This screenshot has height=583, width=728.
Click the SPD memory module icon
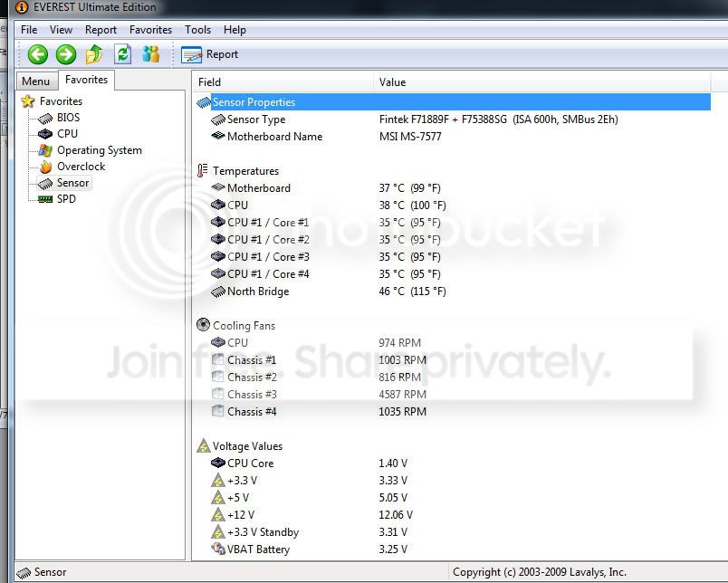click(45, 199)
